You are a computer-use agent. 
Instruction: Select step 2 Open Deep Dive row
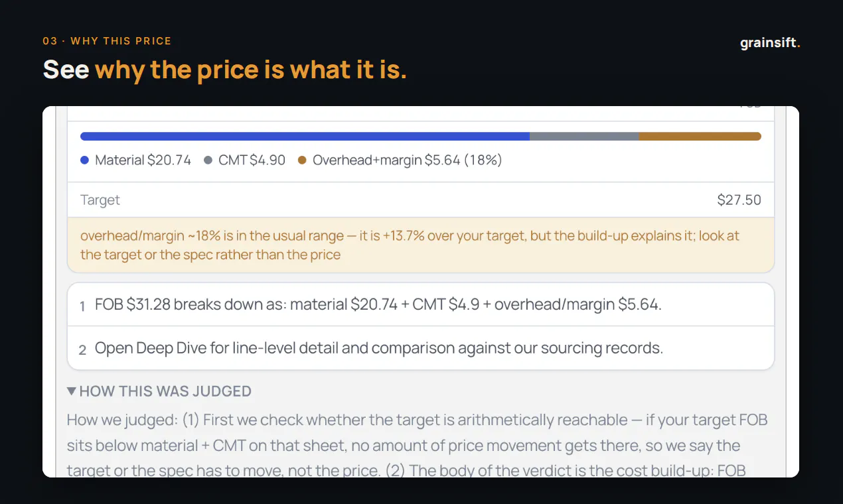tap(421, 348)
